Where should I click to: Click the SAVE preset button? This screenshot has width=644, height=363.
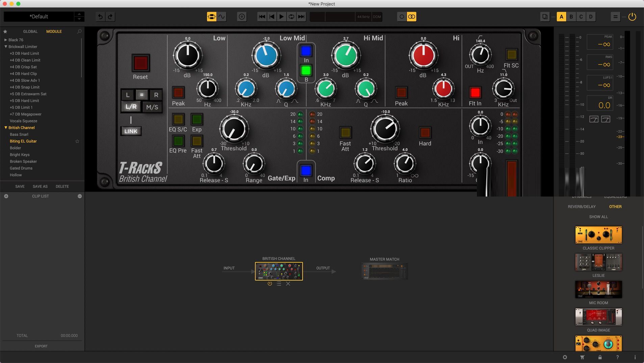[x=20, y=186]
